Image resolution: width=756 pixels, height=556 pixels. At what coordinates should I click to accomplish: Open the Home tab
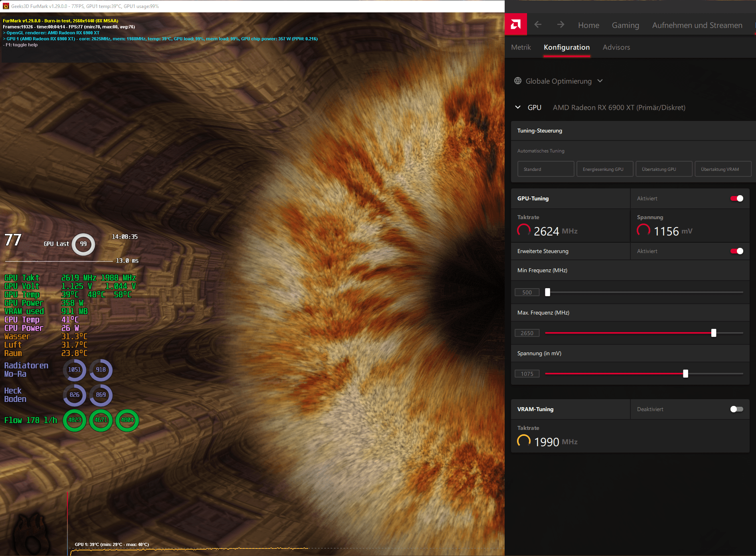point(588,25)
